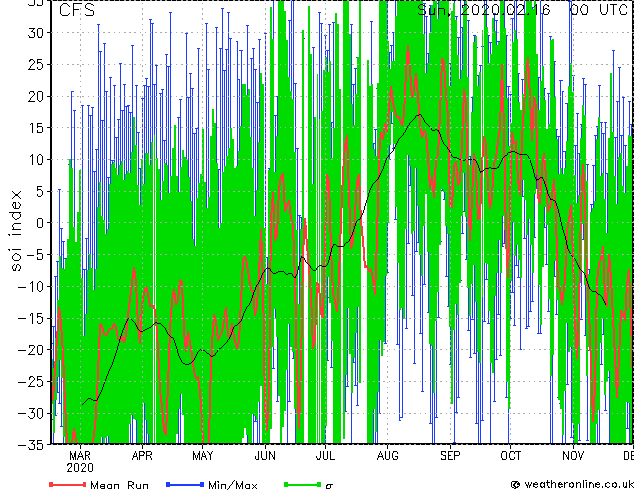Click the 'Min/Max' legend text

click(x=232, y=485)
